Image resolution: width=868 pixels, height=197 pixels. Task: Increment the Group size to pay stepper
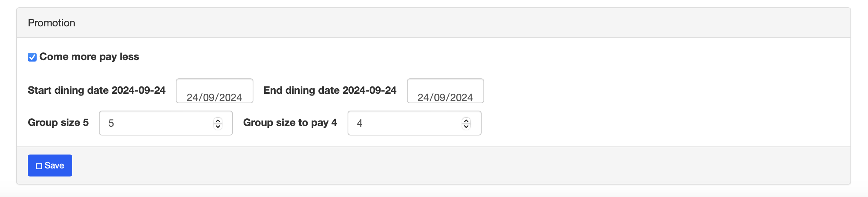[466, 120]
